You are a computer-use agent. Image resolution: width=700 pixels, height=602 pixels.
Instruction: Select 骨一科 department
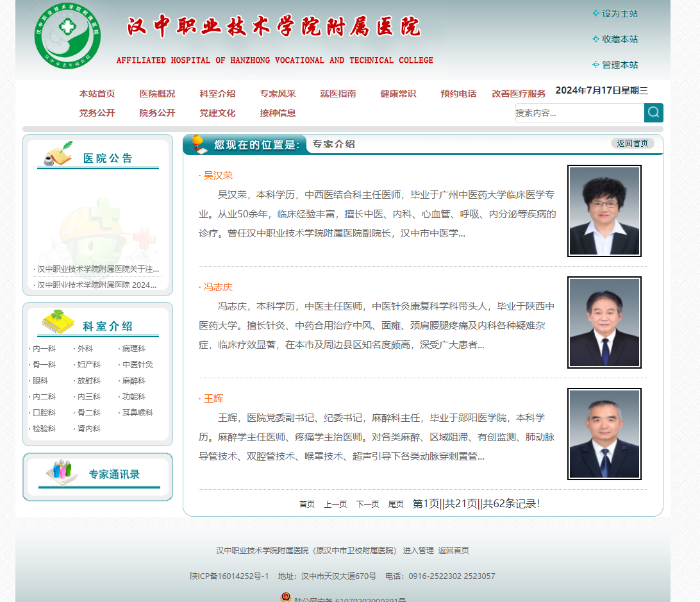point(44,364)
